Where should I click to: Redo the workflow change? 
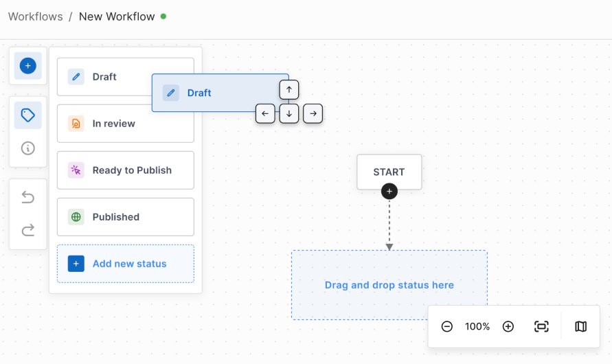tap(27, 230)
